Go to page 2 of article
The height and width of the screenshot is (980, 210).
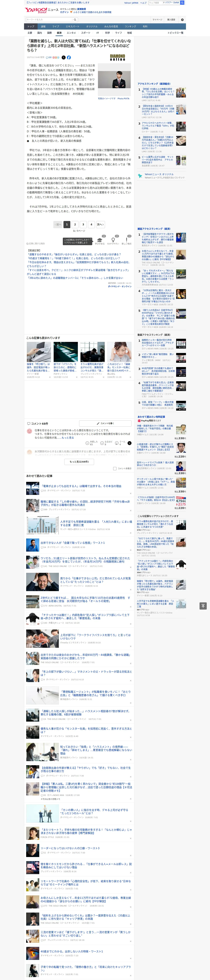75,224
